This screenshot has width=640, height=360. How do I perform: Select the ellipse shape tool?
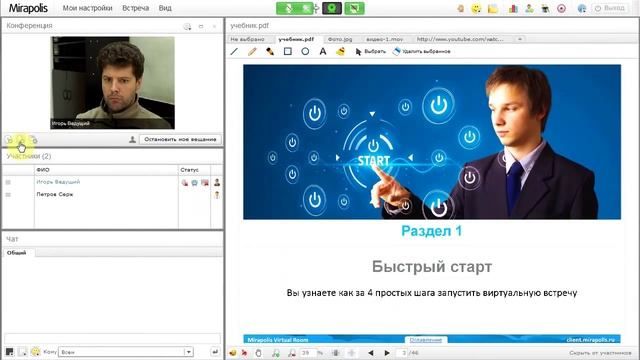point(305,52)
